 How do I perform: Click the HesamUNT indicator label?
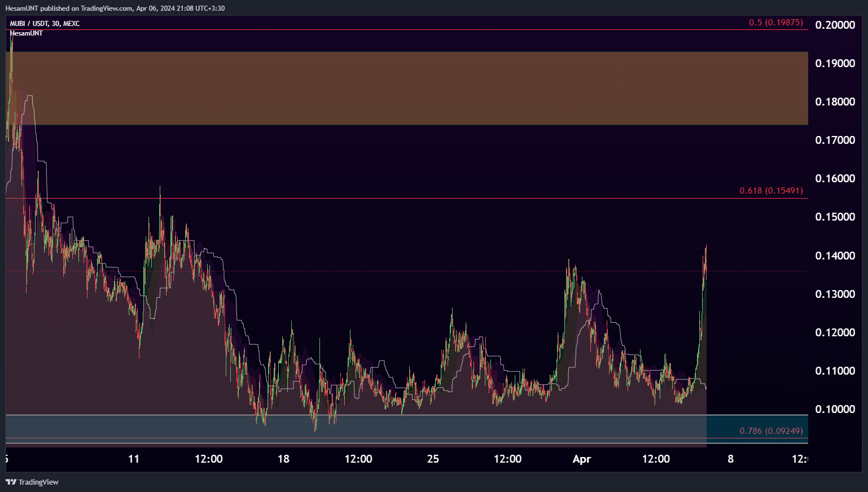pyautogui.click(x=27, y=33)
